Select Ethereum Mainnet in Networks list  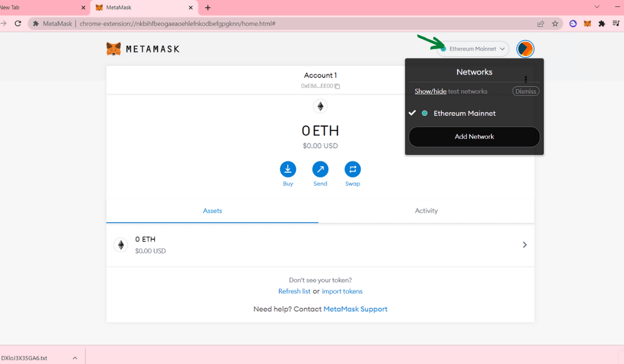point(474,113)
